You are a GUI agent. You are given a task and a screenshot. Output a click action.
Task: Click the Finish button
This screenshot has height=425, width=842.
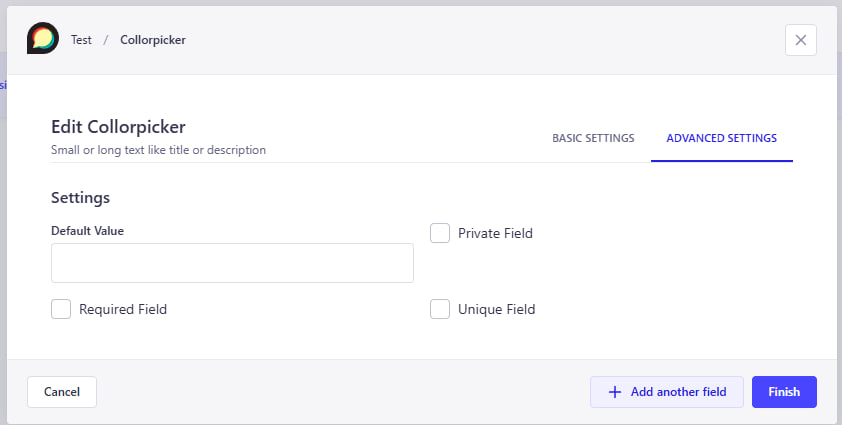coord(784,392)
